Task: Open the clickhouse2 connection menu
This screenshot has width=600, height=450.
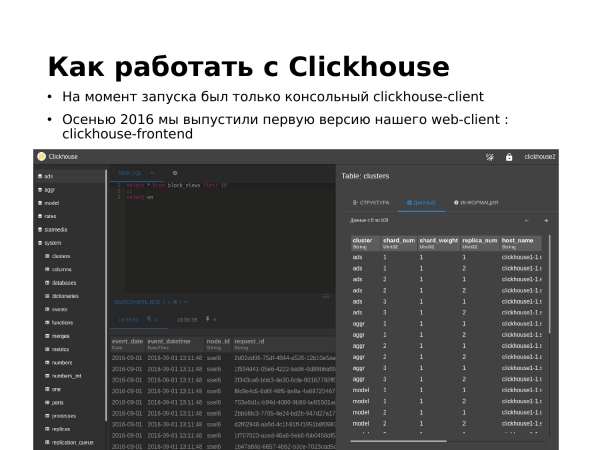Action: 540,157
